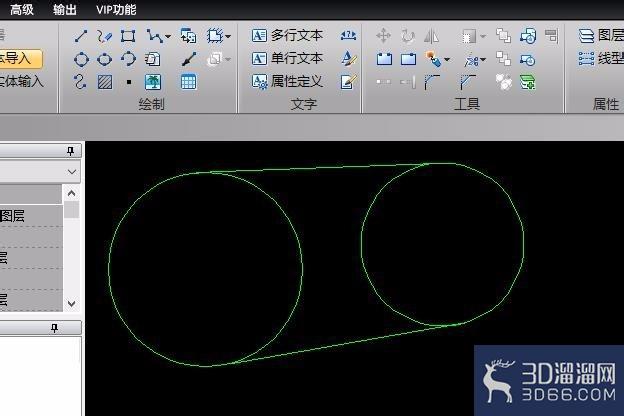Click the greyed align icon at tools edge

(x=551, y=35)
